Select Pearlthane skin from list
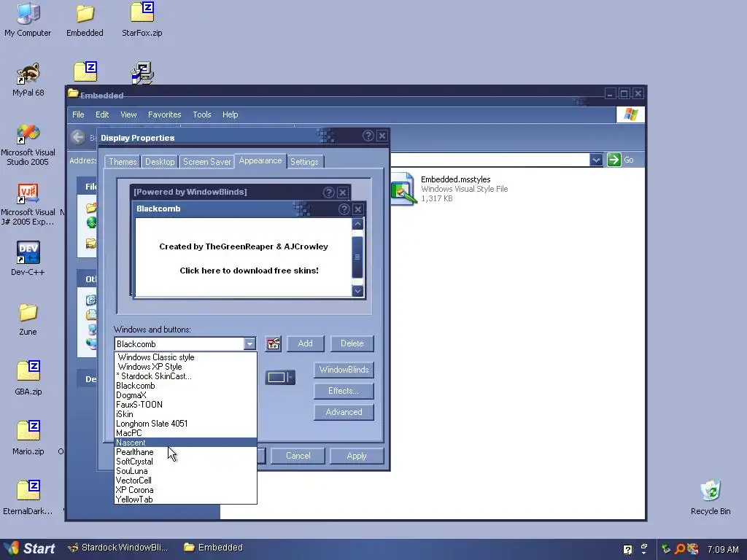Screen dimensions: 747x560 tap(186, 452)
